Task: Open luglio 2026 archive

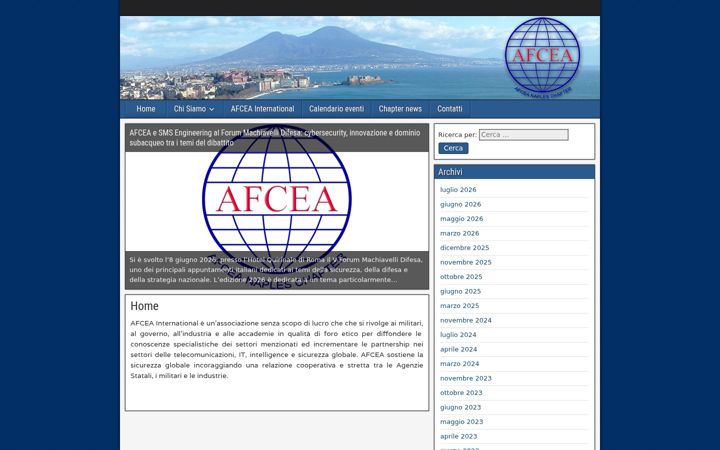Action: pyautogui.click(x=458, y=190)
